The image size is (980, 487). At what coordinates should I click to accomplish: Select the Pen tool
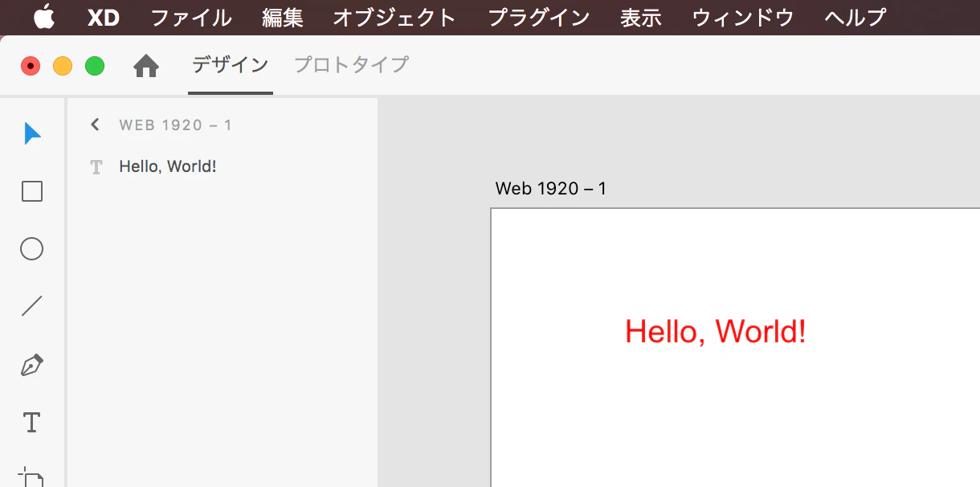coord(31,365)
